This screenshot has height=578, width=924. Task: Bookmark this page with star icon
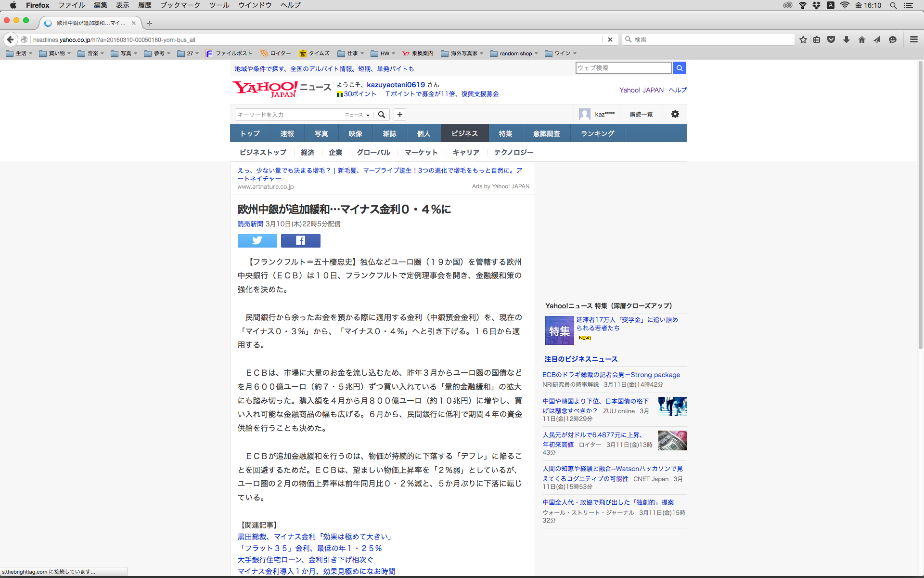[x=803, y=39]
